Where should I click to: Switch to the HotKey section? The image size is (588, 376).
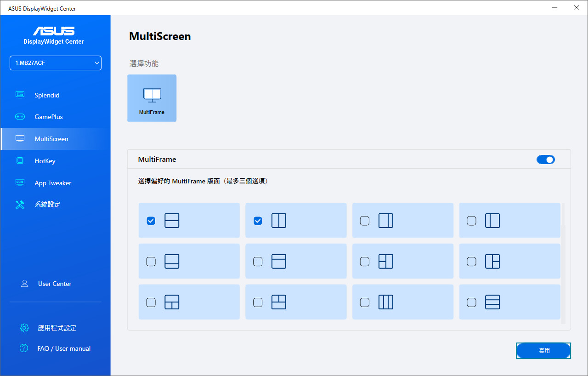[x=56, y=161]
